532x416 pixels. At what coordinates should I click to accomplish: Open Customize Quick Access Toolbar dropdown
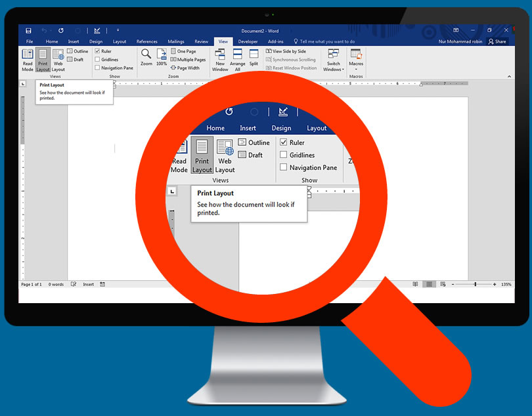pyautogui.click(x=118, y=30)
